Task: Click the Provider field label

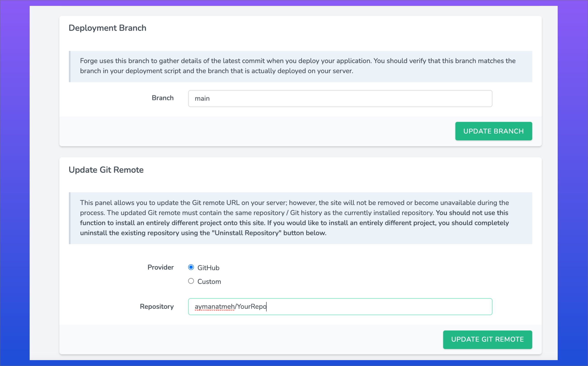Action: (x=160, y=267)
